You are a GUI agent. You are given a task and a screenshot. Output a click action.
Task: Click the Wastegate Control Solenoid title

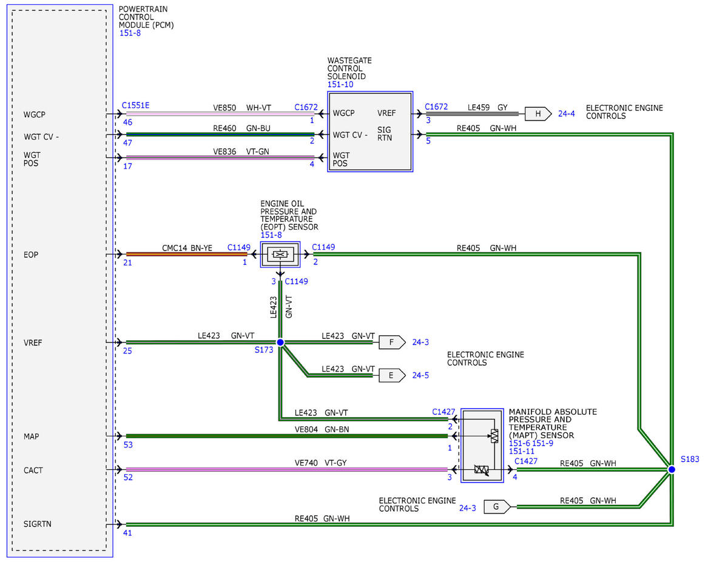(349, 69)
